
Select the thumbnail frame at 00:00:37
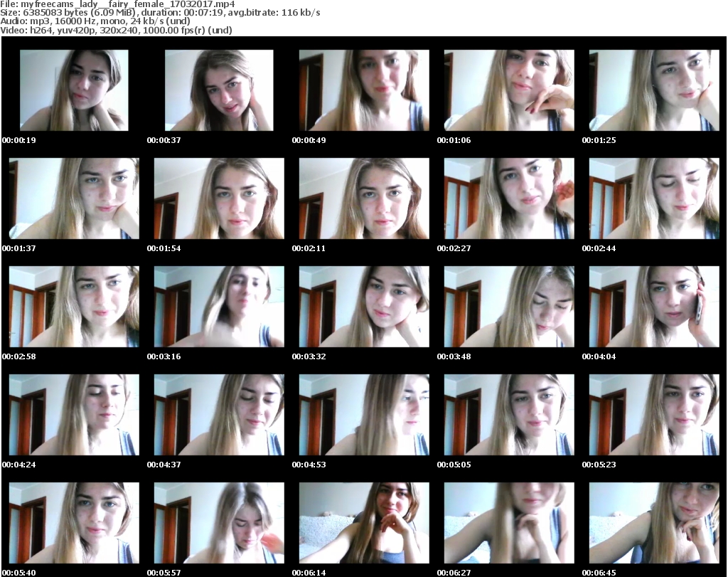click(219, 90)
